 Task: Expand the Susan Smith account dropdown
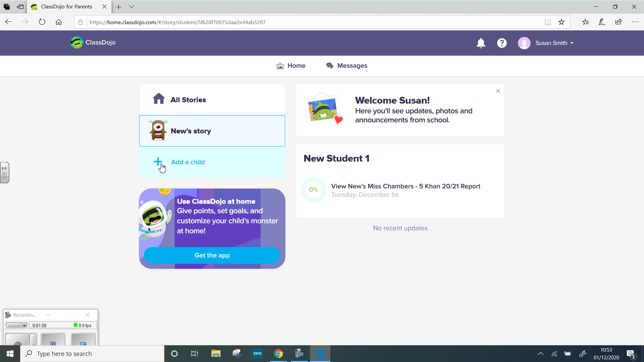[554, 43]
